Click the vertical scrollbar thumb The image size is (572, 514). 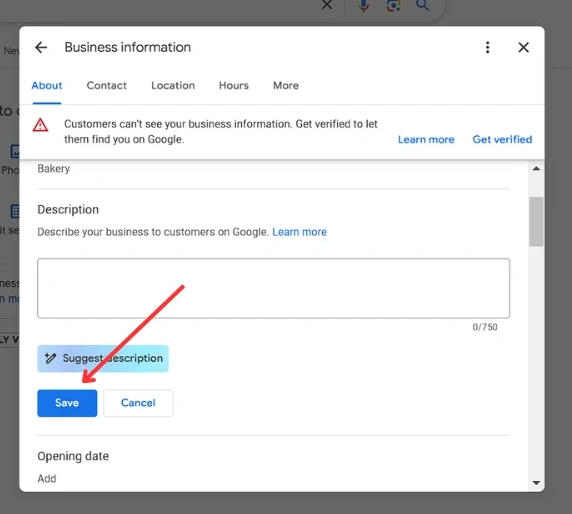click(536, 221)
